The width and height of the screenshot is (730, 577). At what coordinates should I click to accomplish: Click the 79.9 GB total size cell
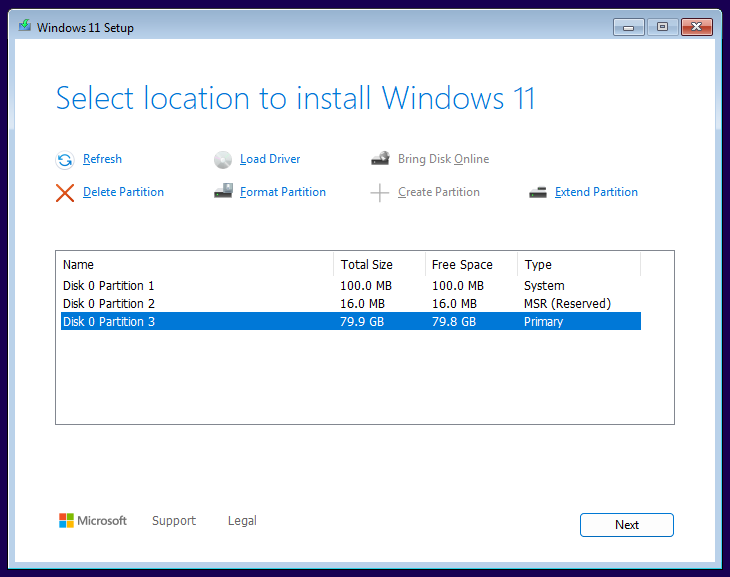pos(362,322)
